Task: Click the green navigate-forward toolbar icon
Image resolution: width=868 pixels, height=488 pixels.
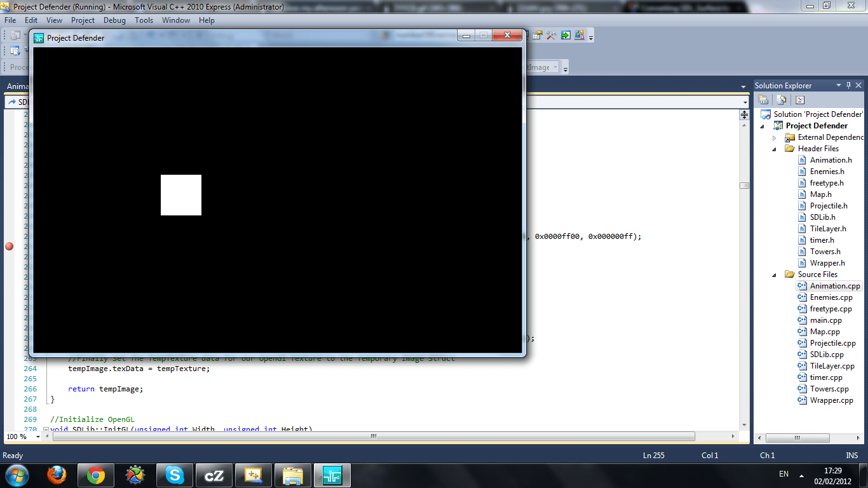Action: click(x=566, y=36)
